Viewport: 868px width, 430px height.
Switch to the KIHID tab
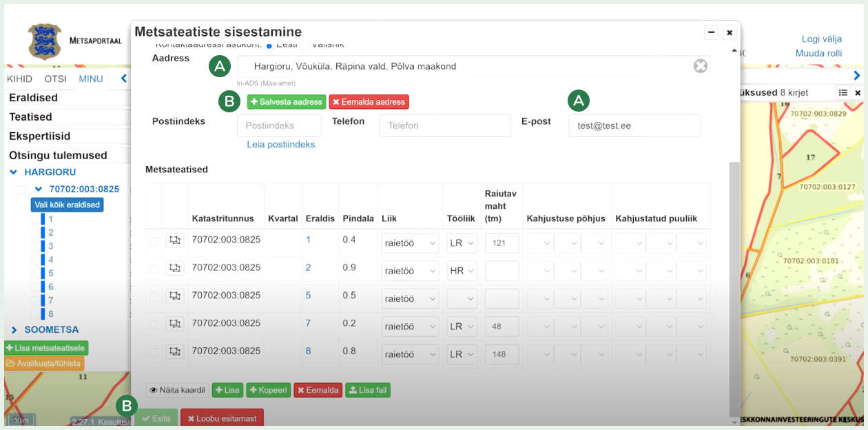point(19,79)
